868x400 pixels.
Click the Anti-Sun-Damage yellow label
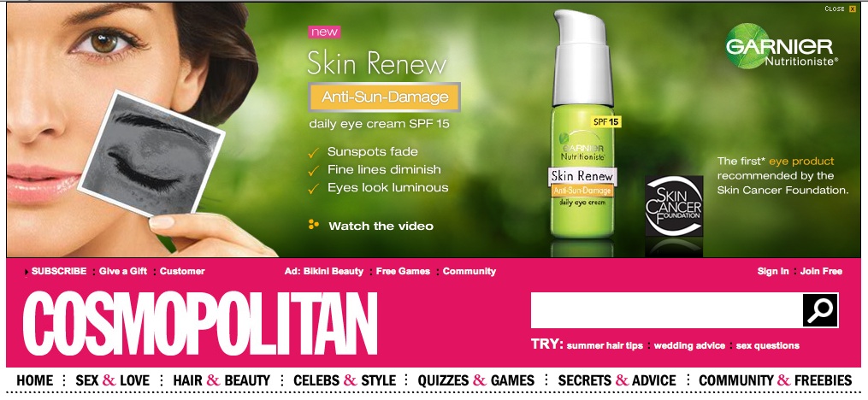pos(385,97)
